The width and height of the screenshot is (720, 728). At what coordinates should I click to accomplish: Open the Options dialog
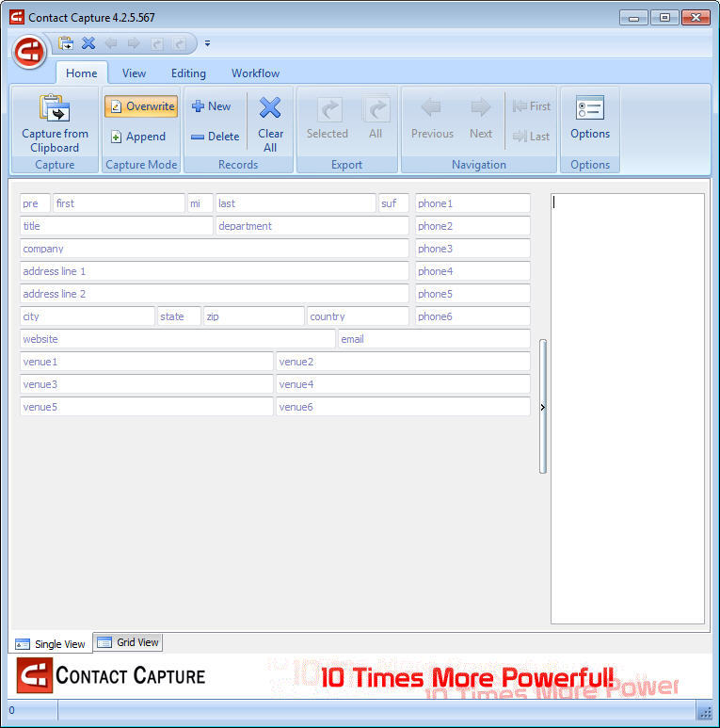point(590,119)
